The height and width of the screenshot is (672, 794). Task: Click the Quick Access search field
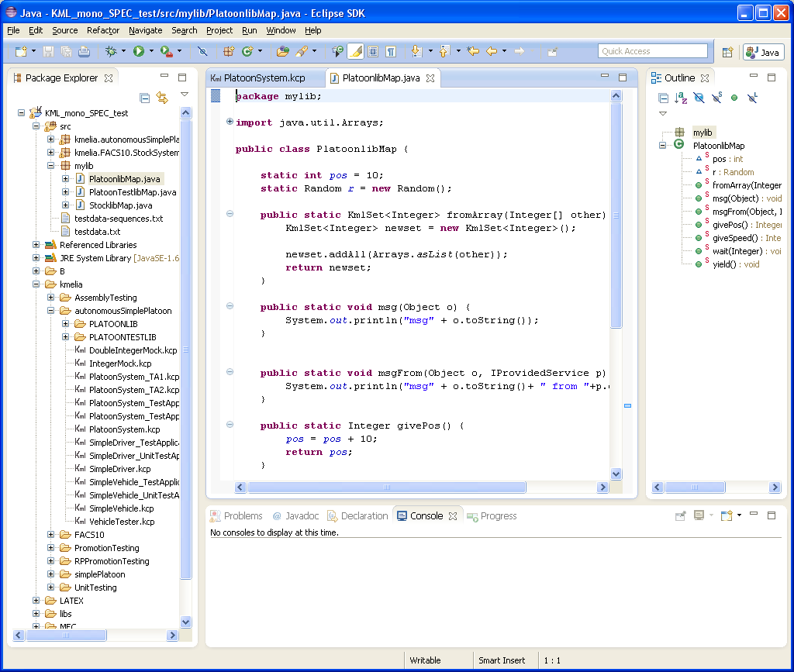[x=653, y=51]
